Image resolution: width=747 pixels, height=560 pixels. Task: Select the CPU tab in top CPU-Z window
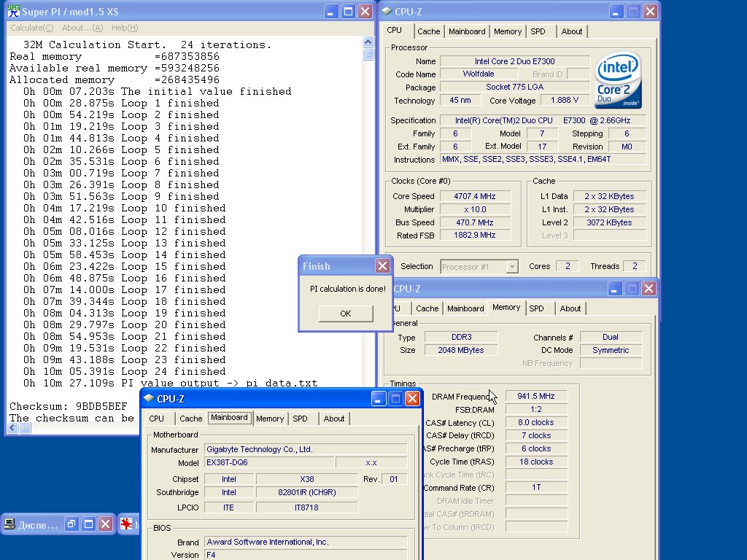(394, 30)
